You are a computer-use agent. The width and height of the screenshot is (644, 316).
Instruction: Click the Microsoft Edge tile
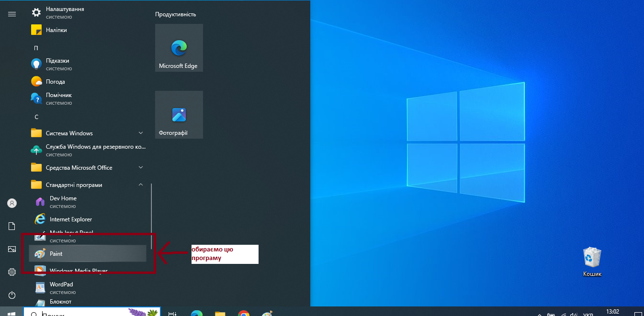[179, 48]
